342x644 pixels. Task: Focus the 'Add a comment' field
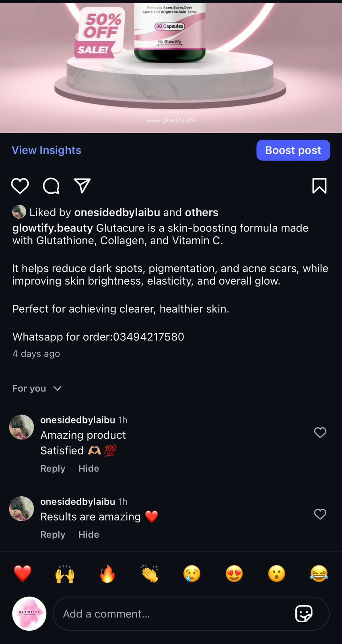tap(173, 614)
